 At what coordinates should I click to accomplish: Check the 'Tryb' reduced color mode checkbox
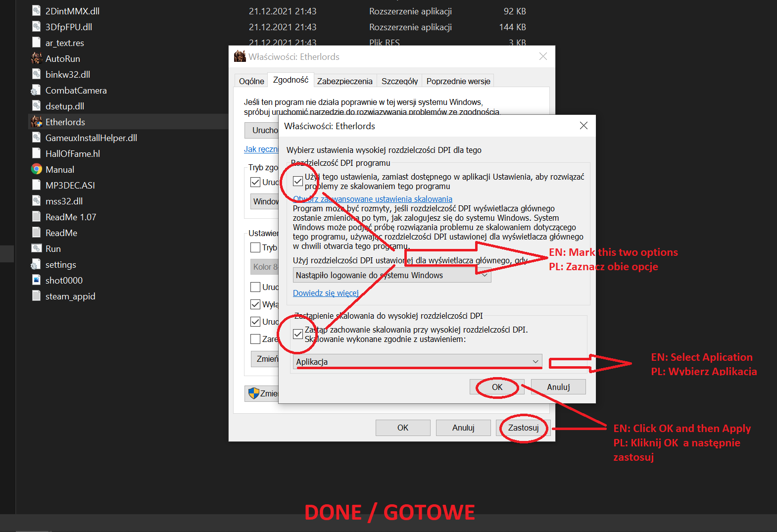255,247
